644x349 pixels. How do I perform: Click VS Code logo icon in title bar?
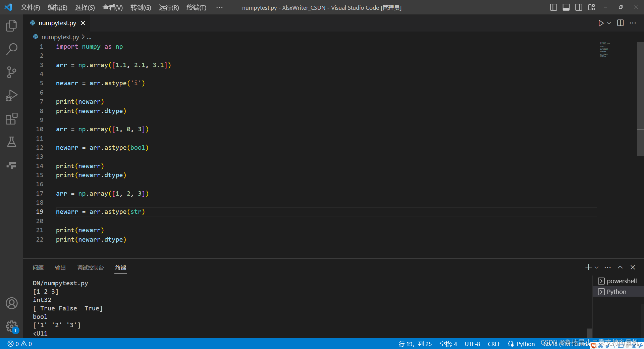click(x=8, y=7)
